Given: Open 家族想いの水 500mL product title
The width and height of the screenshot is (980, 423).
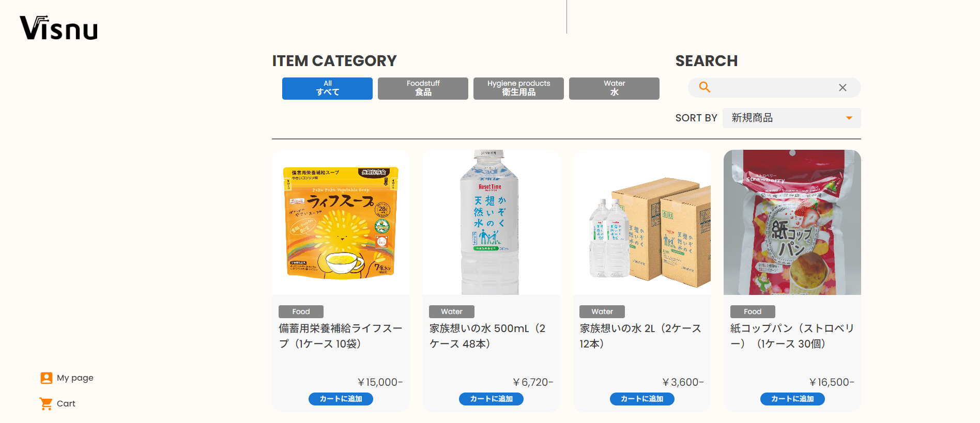Looking at the screenshot, I should click(x=487, y=336).
